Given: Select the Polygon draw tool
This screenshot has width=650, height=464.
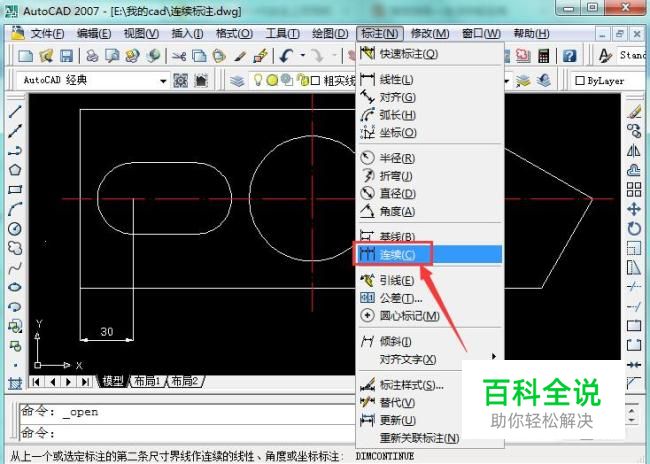Looking at the screenshot, I should (15, 170).
